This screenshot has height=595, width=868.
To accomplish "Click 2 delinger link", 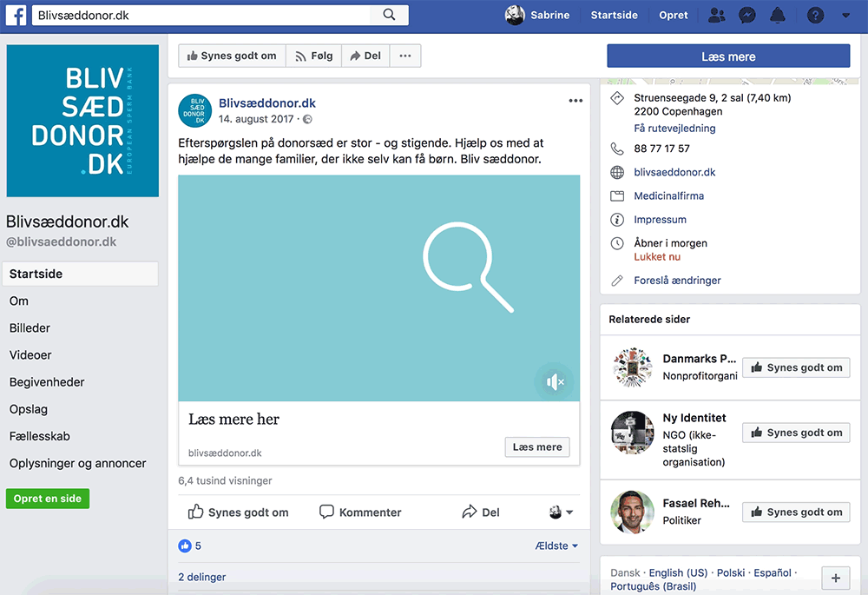I will (202, 577).
